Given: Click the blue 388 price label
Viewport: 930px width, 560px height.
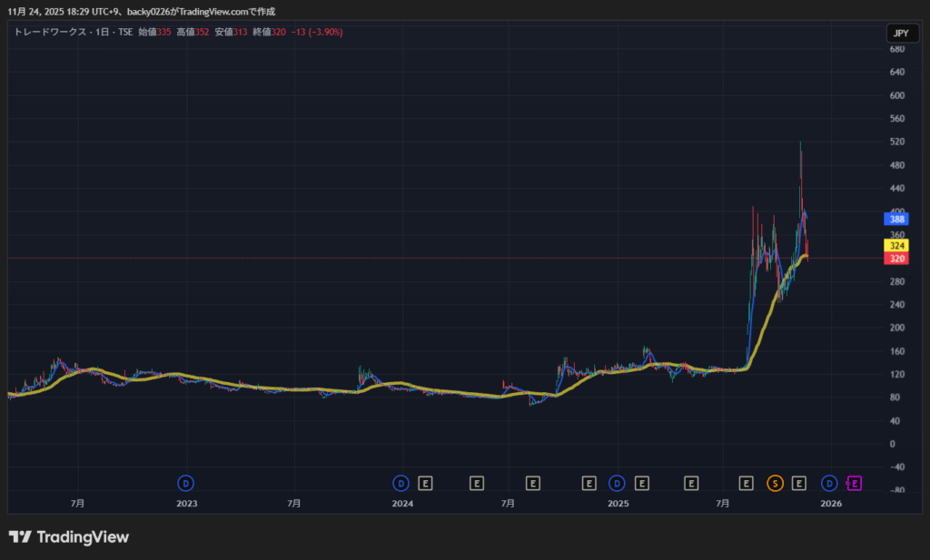Looking at the screenshot, I should [897, 219].
